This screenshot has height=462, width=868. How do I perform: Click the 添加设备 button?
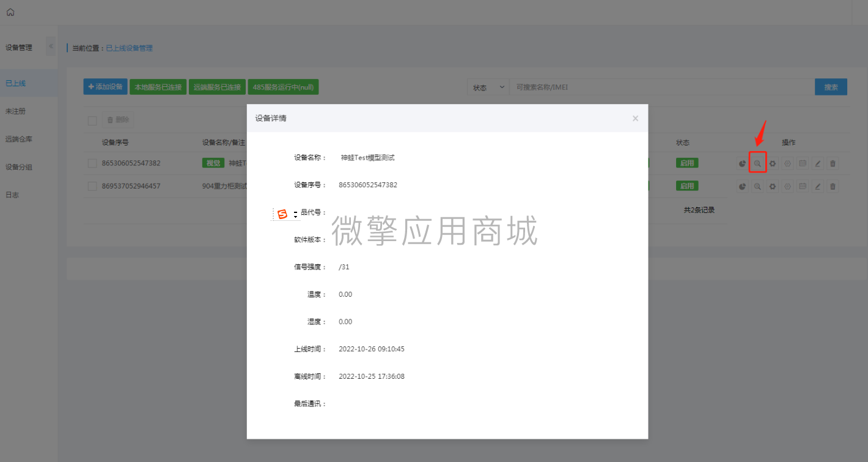[106, 87]
